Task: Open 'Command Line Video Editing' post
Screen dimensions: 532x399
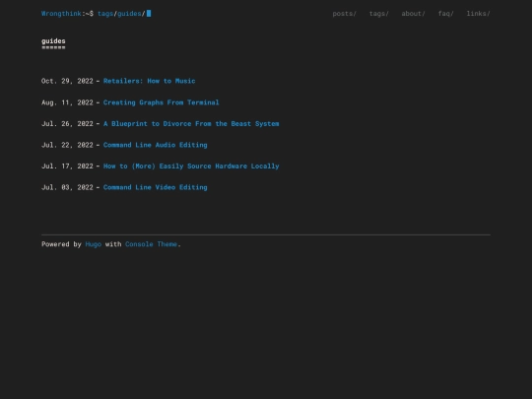Action: [x=156, y=187]
